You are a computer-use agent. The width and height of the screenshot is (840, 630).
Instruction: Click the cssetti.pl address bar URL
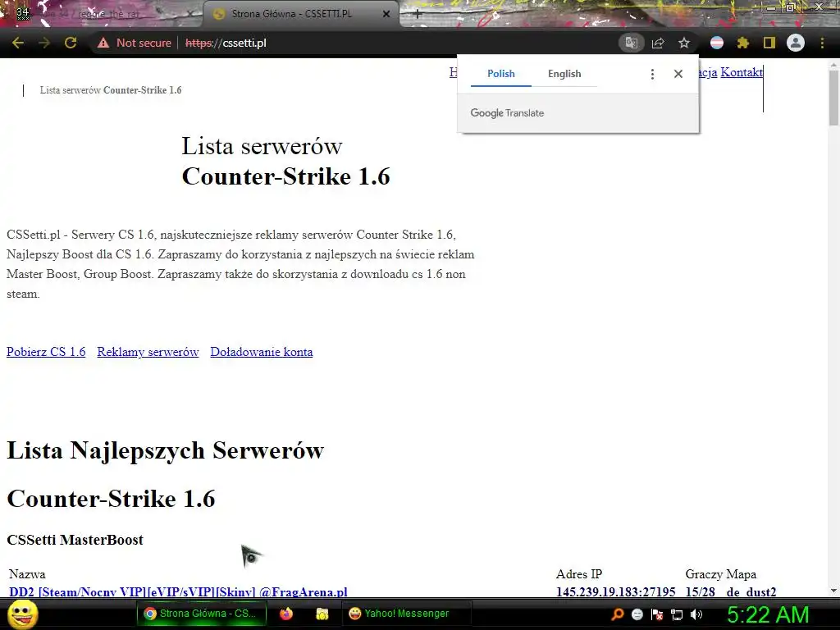coord(226,43)
